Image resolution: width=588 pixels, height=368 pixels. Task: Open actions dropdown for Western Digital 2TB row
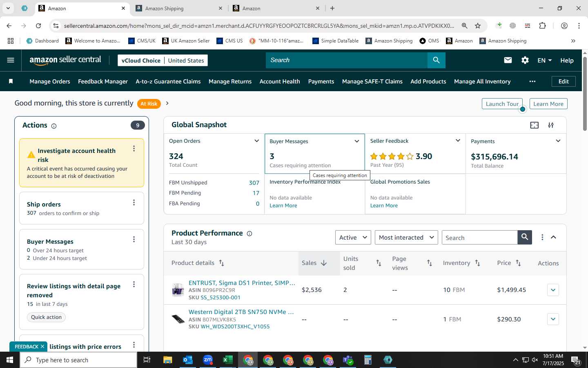[553, 319]
